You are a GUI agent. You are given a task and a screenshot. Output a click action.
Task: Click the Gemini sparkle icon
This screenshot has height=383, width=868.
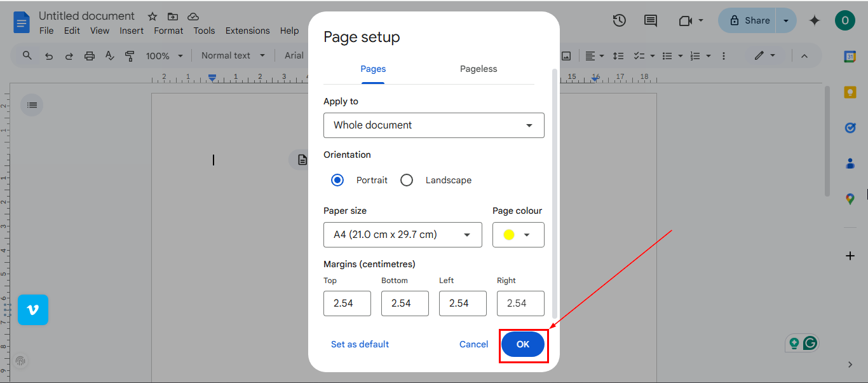[x=815, y=20]
